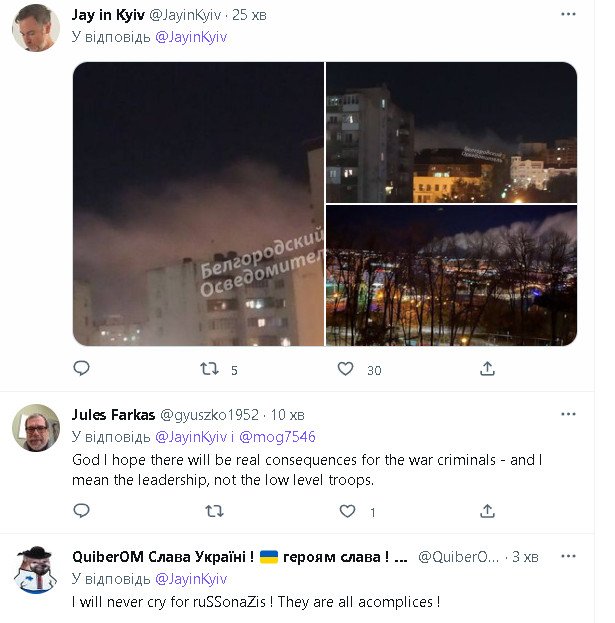This screenshot has width=615, height=623.
Task: View the bottom-right night city photo
Action: (x=451, y=276)
